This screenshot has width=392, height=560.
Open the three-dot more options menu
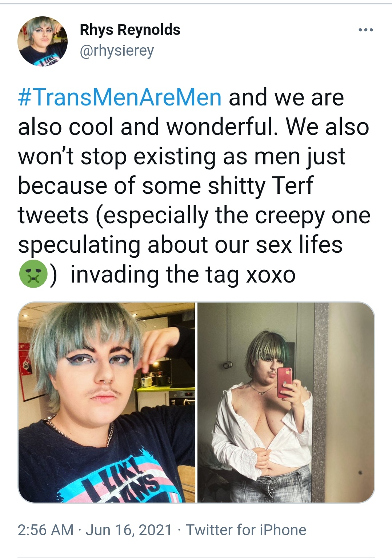coord(365,30)
